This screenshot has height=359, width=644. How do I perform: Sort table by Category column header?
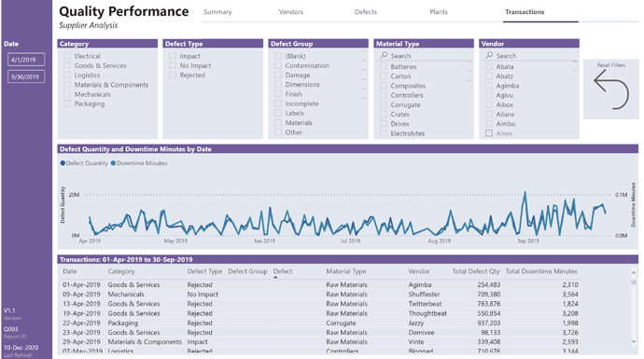pos(121,271)
